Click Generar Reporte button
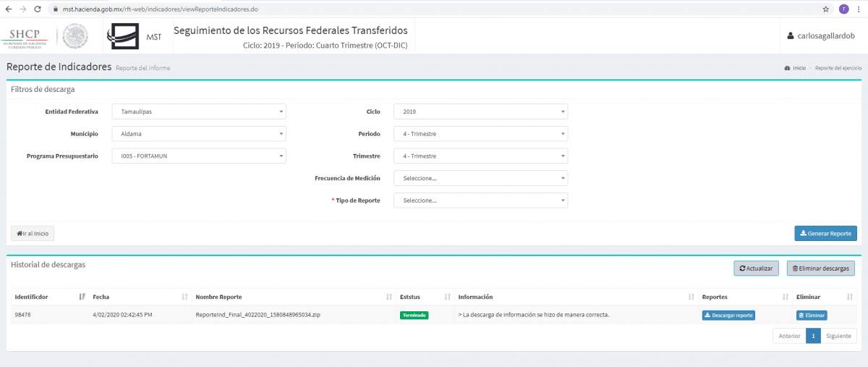The width and height of the screenshot is (868, 367). [825, 233]
